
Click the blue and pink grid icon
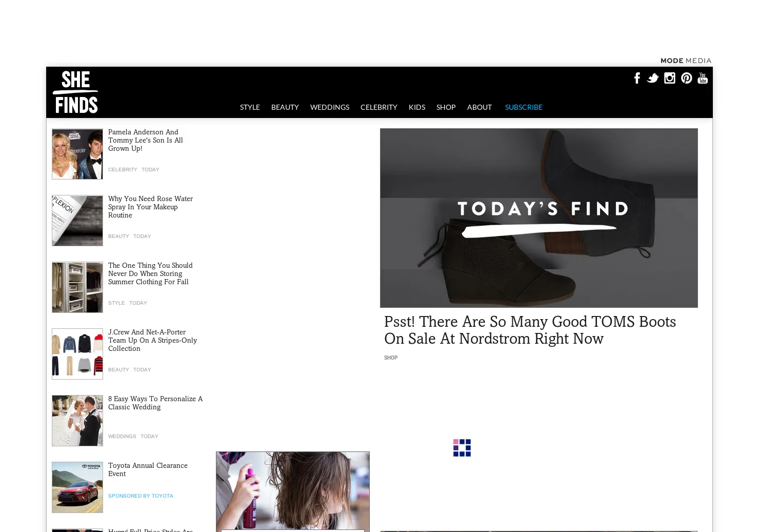pyautogui.click(x=462, y=448)
